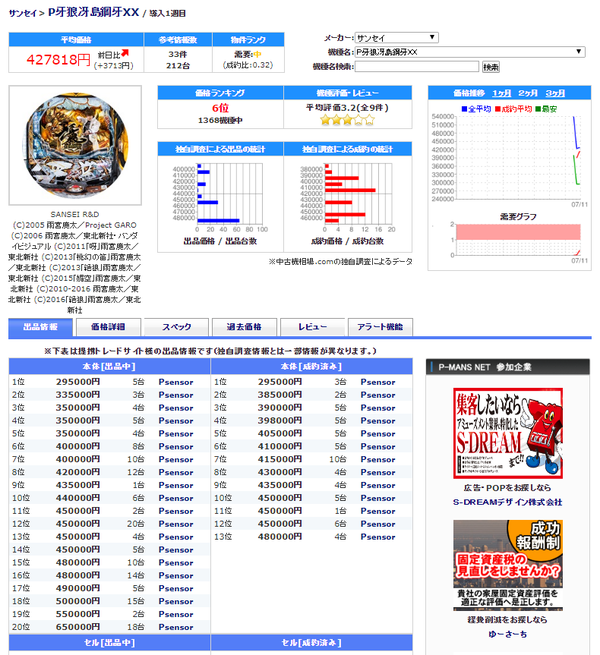Show the 3ヶ月 price trend

(555, 93)
